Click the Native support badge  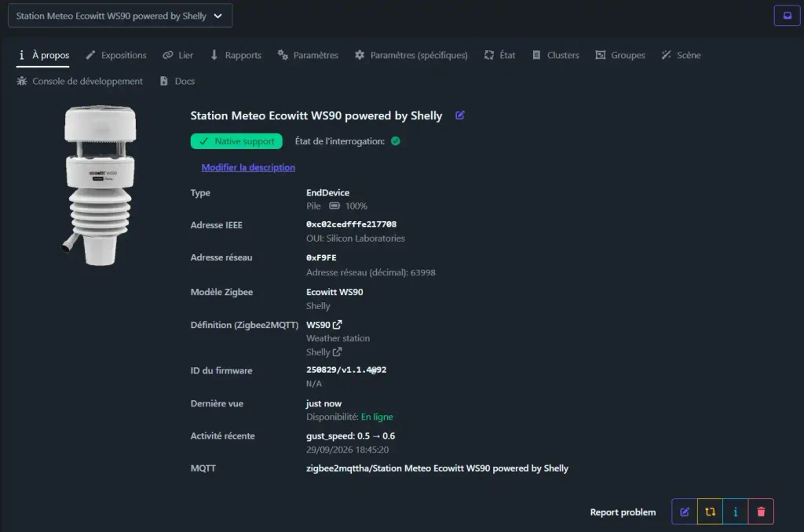point(236,141)
